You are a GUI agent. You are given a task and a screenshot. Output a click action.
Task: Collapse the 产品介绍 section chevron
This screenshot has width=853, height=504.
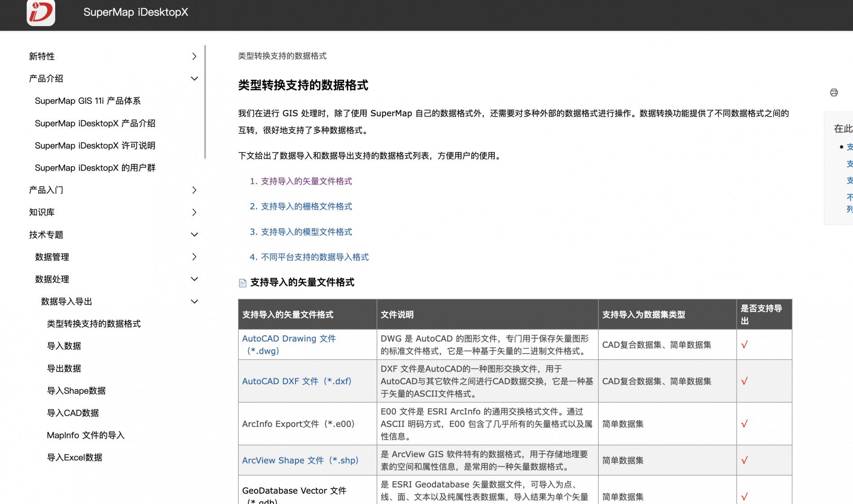click(194, 79)
